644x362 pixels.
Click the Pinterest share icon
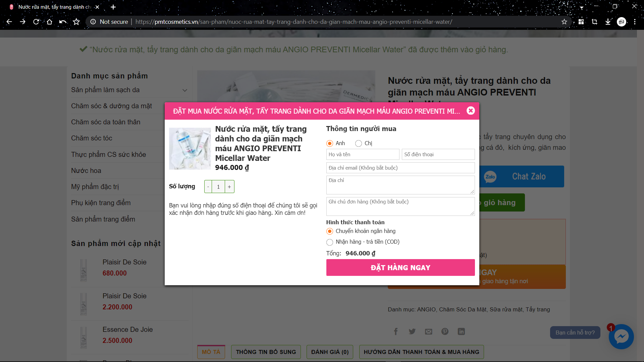tap(445, 331)
